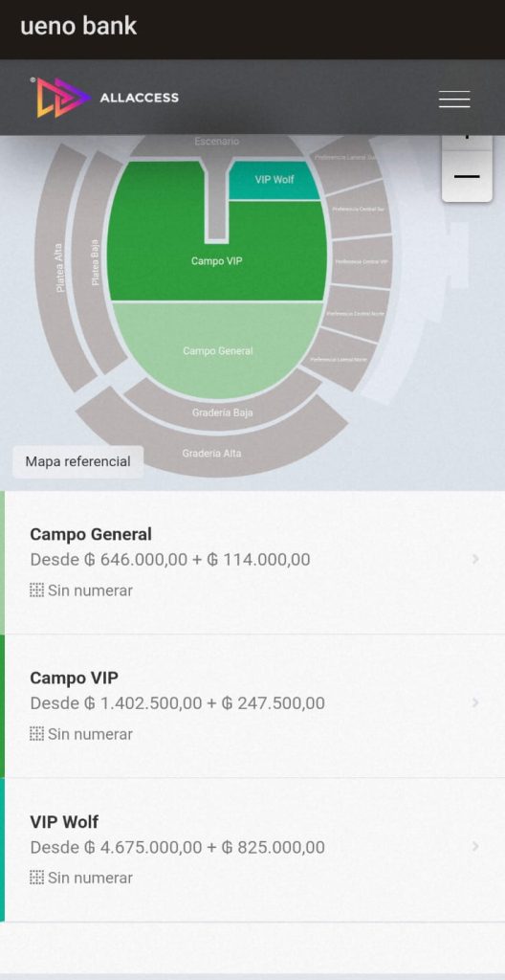Image resolution: width=505 pixels, height=980 pixels.
Task: Click the teal VIP Wolf color bar
Action: [x=3, y=850]
